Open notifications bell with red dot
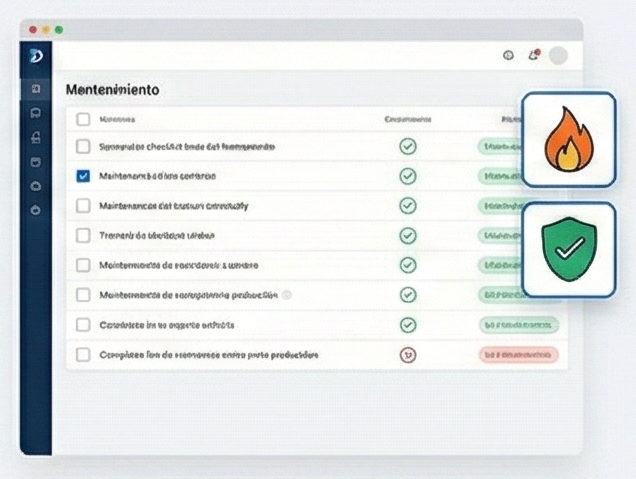Viewport: 636px width, 479px height. click(533, 55)
